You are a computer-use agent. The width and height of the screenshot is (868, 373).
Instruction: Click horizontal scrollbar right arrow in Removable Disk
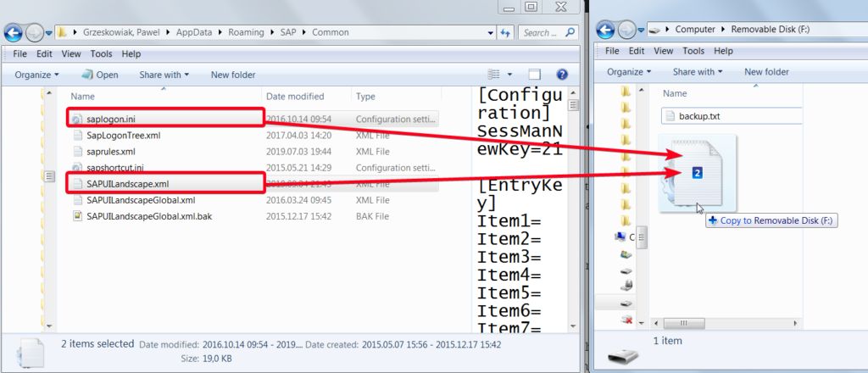pyautogui.click(x=796, y=323)
